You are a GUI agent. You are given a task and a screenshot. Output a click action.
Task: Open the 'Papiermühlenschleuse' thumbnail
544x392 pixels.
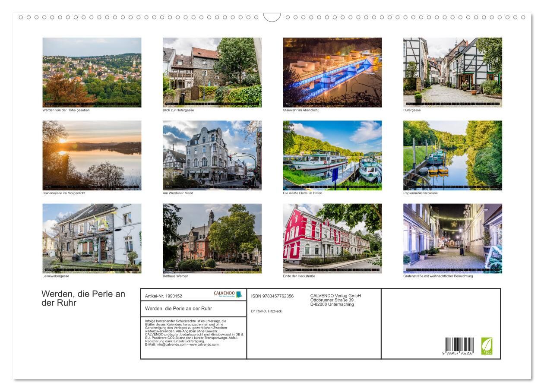click(452, 155)
